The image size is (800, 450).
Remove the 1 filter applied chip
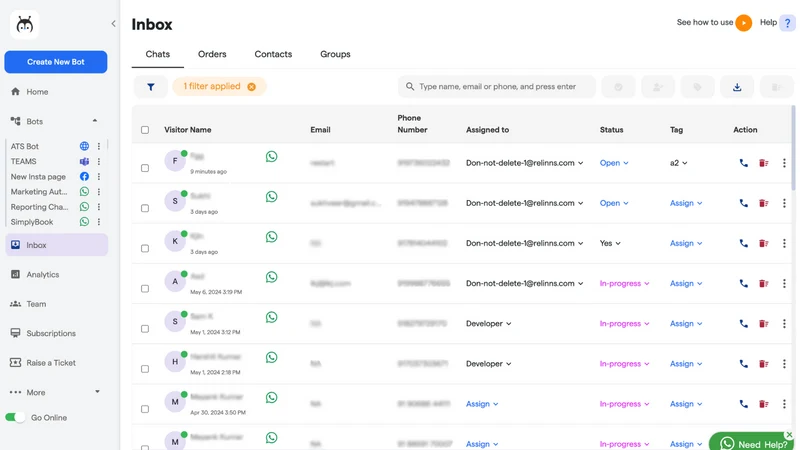click(x=252, y=87)
